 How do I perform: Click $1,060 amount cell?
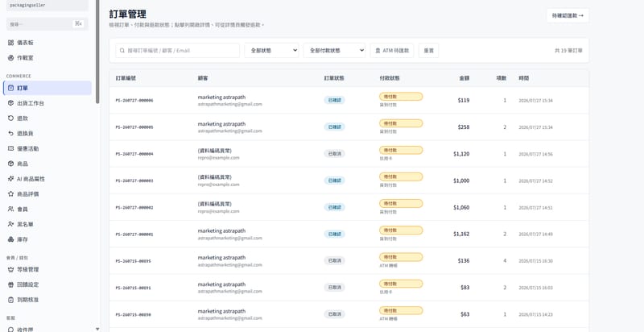tap(461, 208)
